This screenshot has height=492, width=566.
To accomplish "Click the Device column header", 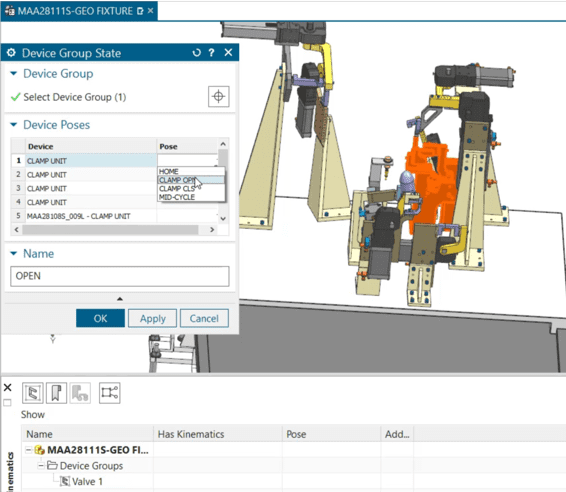I will coord(91,147).
